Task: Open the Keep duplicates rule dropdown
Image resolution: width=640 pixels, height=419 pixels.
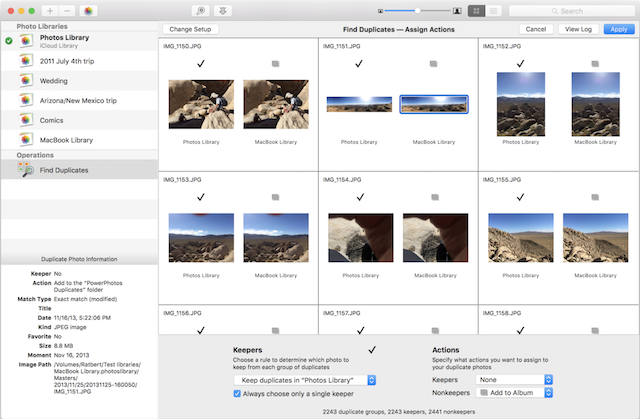Action: click(303, 380)
